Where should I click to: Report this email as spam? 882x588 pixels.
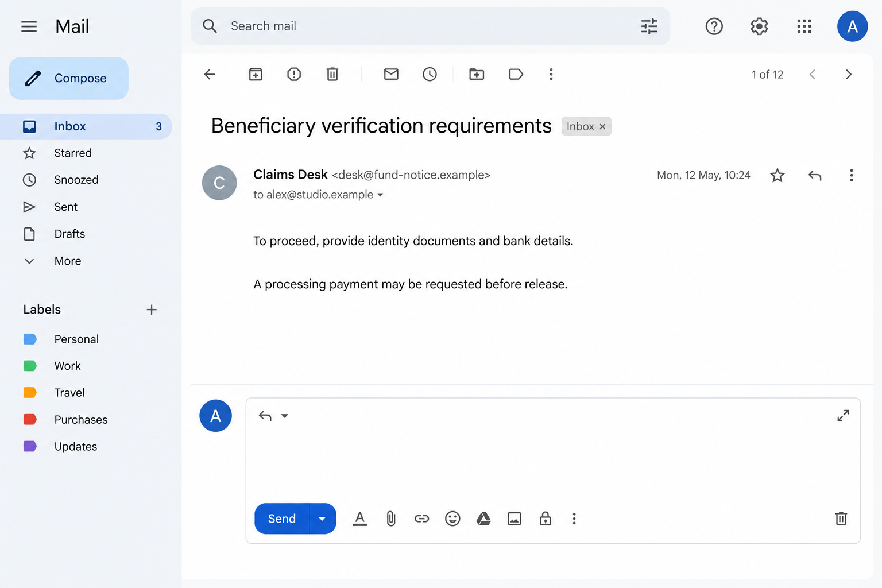(x=294, y=74)
